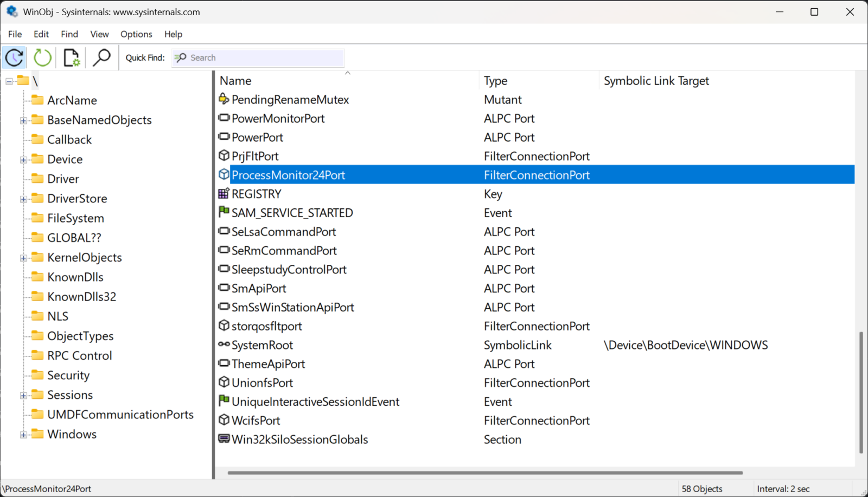
Task: Select the ProcessMonitor24Port row
Action: tap(535, 175)
